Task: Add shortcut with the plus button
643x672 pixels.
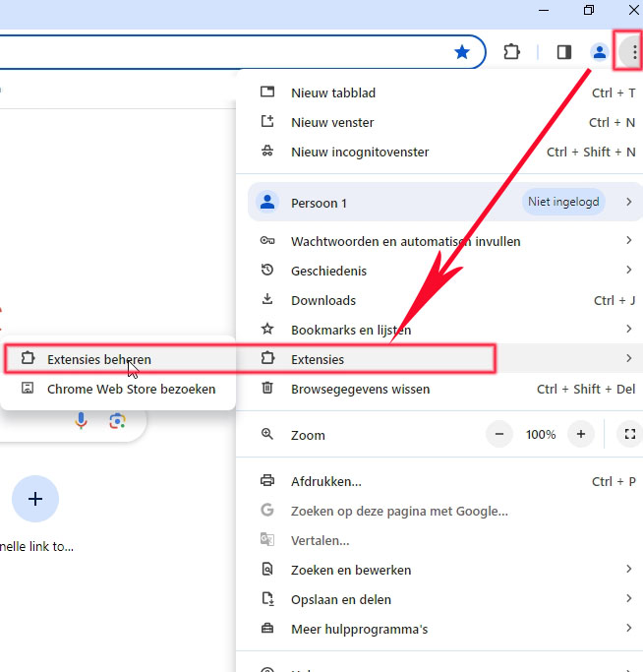Action: tap(35, 499)
